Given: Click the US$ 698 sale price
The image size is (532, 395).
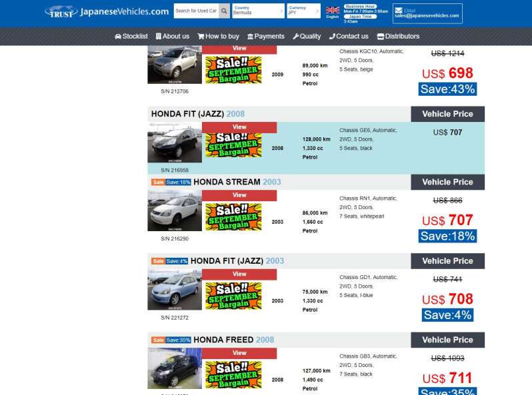Looking at the screenshot, I should [x=447, y=73].
